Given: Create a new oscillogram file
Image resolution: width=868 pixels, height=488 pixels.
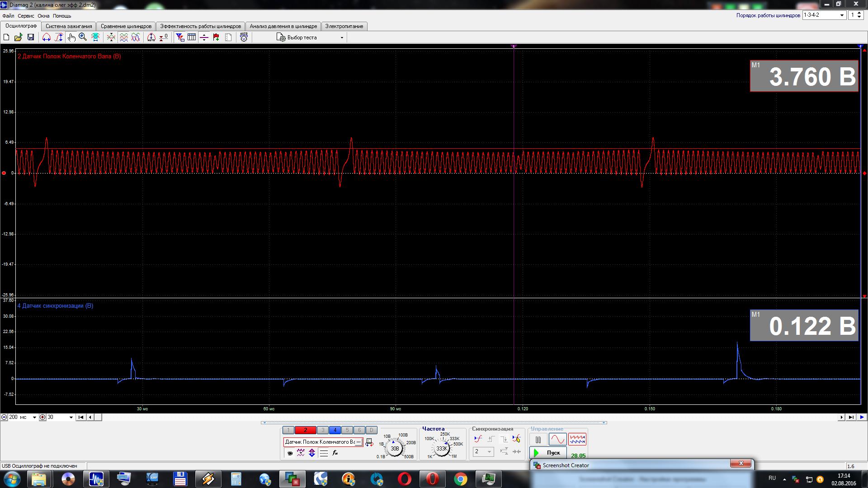Looking at the screenshot, I should click(6, 38).
